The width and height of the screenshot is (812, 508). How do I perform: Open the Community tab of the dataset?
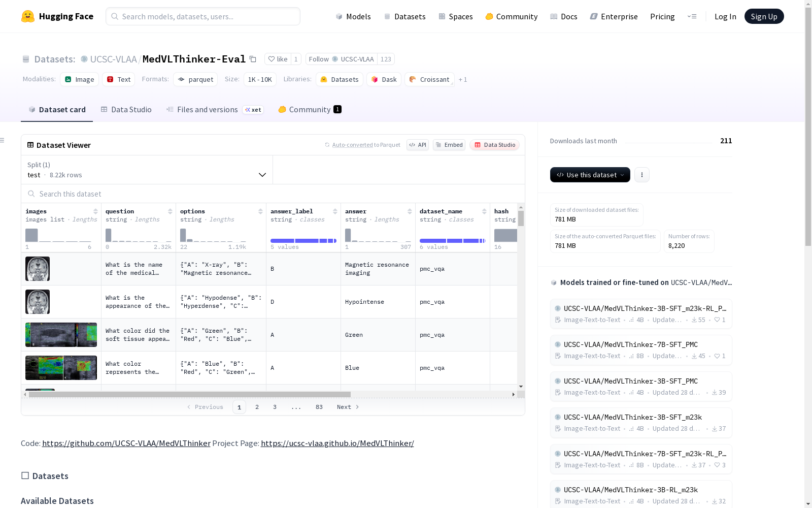point(310,110)
